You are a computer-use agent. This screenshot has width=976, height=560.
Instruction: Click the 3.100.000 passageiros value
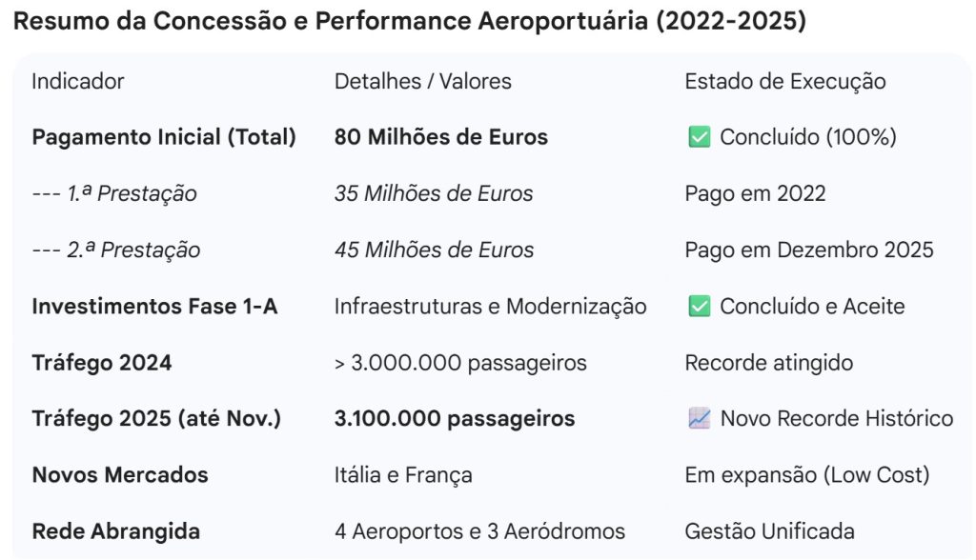pyautogui.click(x=454, y=419)
